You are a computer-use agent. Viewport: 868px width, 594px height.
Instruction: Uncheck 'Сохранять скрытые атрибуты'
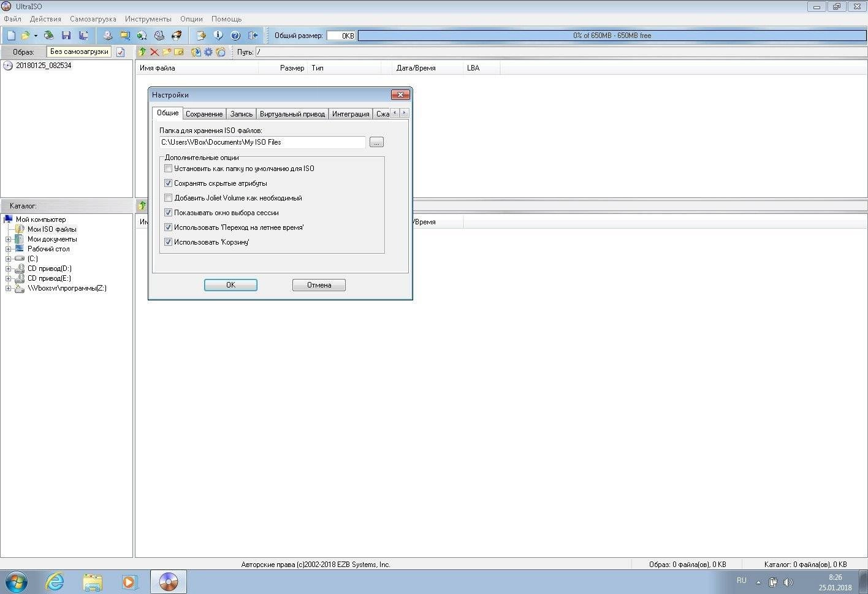coord(169,183)
